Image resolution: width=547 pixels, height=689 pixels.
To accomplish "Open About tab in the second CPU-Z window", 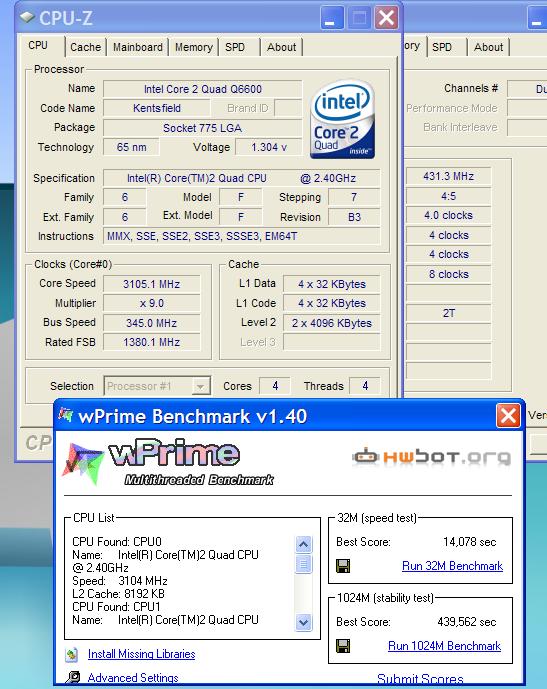I will pyautogui.click(x=488, y=47).
